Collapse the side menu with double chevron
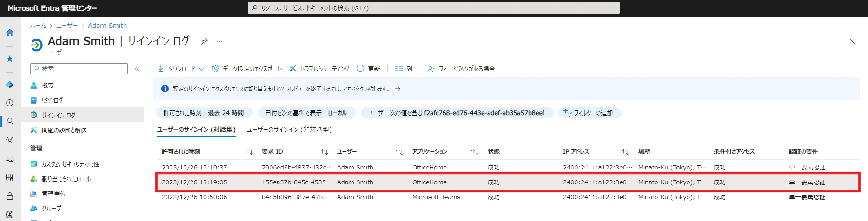 pos(137,69)
